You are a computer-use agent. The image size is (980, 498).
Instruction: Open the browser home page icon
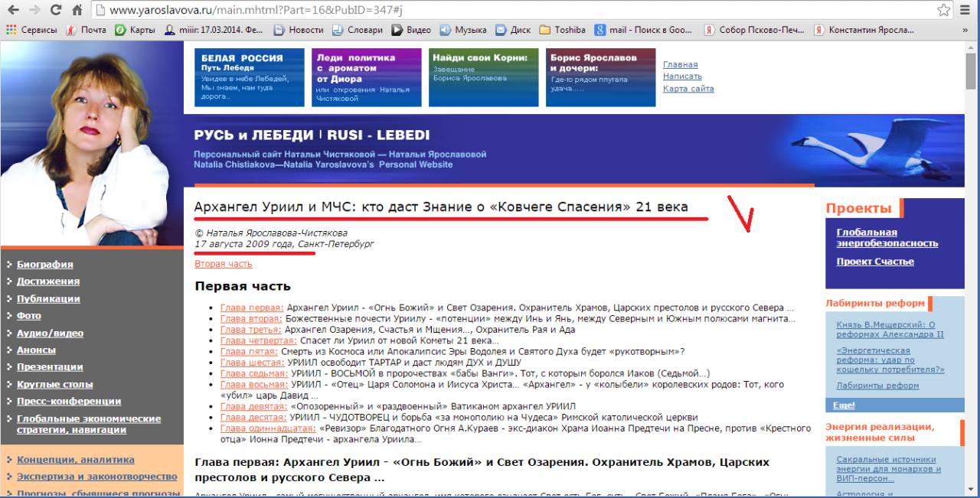(77, 11)
